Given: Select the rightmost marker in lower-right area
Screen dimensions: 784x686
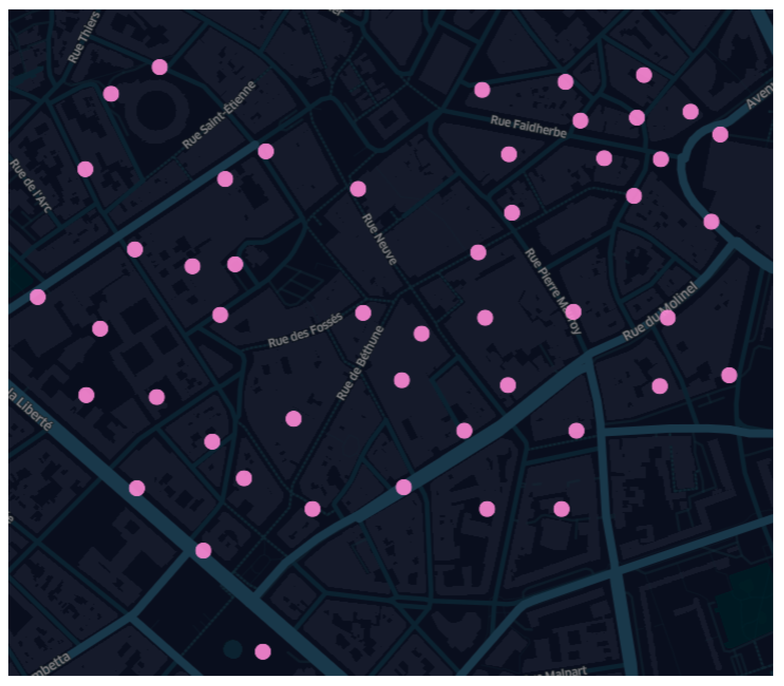Looking at the screenshot, I should 729,375.
